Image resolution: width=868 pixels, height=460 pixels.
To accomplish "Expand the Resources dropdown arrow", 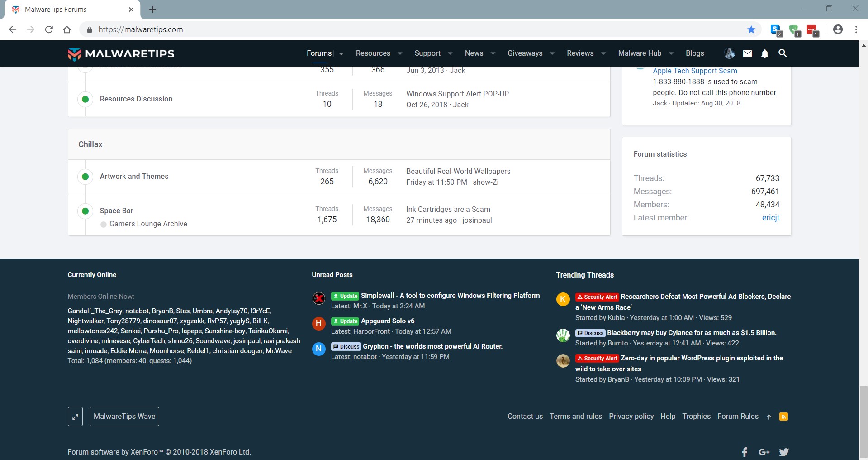I will point(400,53).
